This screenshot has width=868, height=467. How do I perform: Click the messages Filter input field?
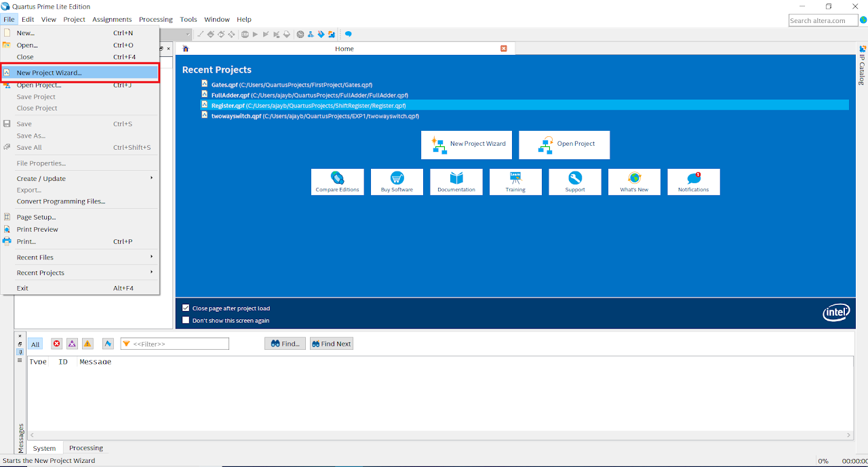(x=175, y=344)
